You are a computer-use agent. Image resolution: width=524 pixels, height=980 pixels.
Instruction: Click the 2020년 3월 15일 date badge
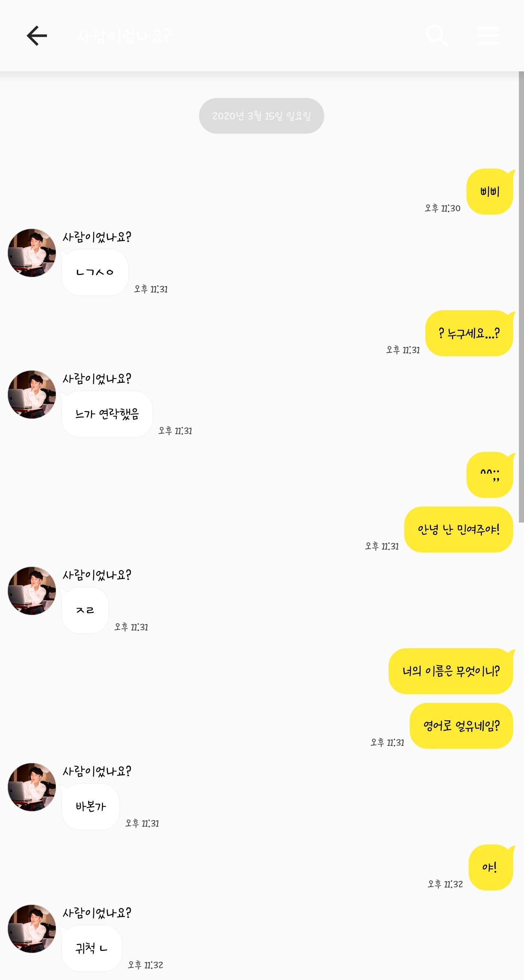[x=261, y=116]
